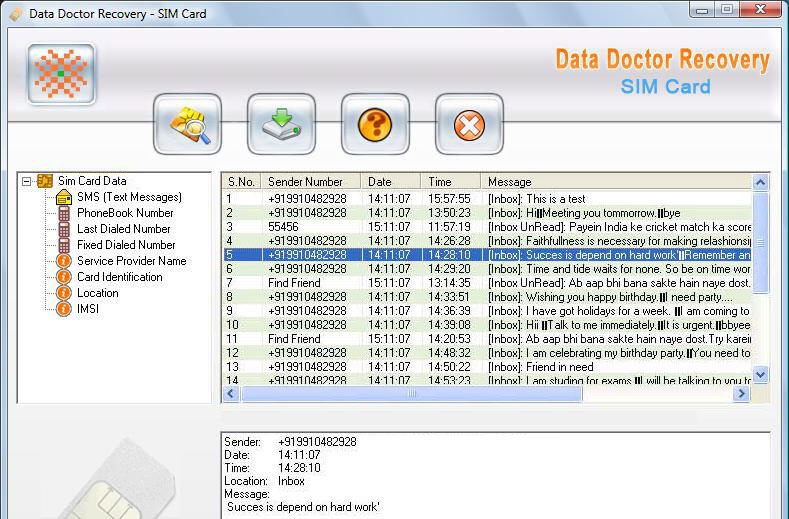The height and width of the screenshot is (519, 789).
Task: Sort by the Sender Number column header
Action: (310, 182)
